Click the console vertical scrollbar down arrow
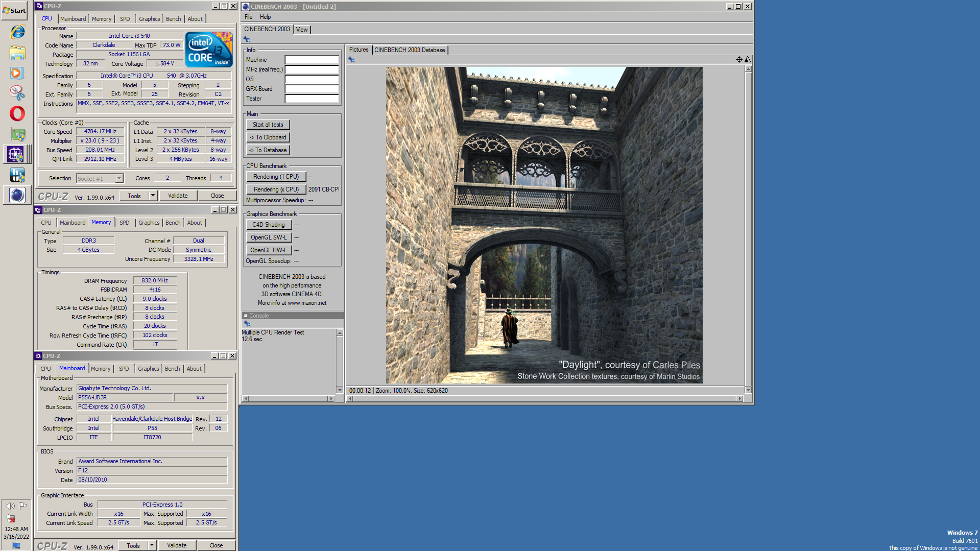Screen dimensions: 980x551 click(x=340, y=390)
